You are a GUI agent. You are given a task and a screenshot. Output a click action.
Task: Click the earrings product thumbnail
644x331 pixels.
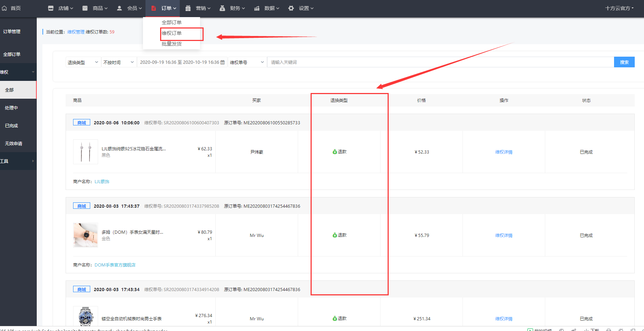86,152
